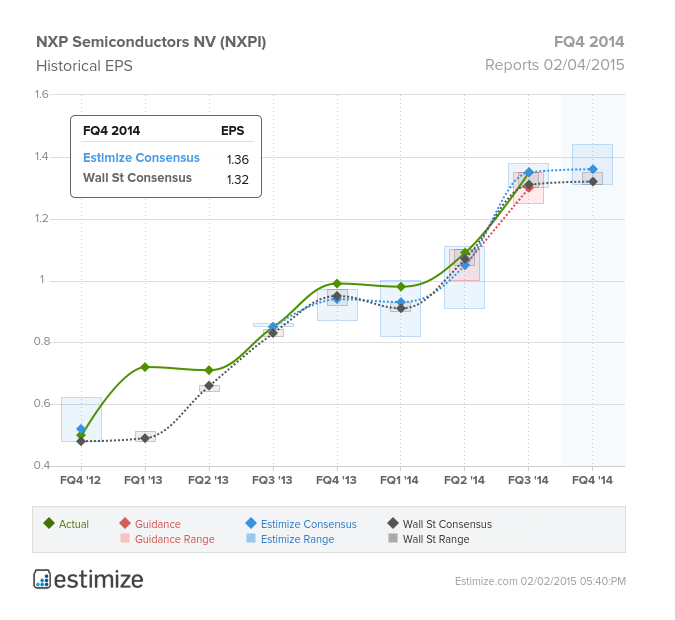This screenshot has height=620, width=675.
Task: Select the Wall St Consensus point at FQ1 '13
Action: (145, 438)
